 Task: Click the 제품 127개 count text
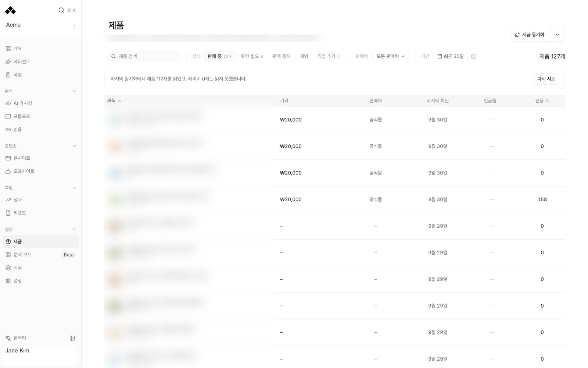(x=552, y=56)
